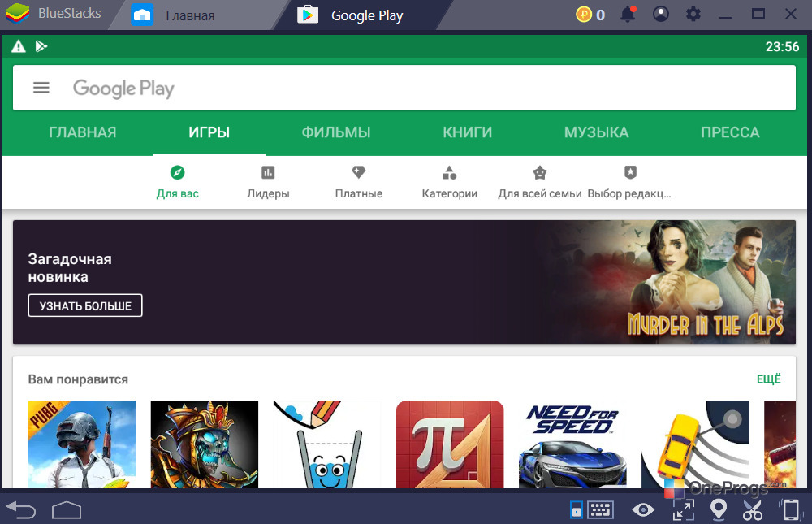
Task: Click the rotate device phone icon
Action: point(790,510)
